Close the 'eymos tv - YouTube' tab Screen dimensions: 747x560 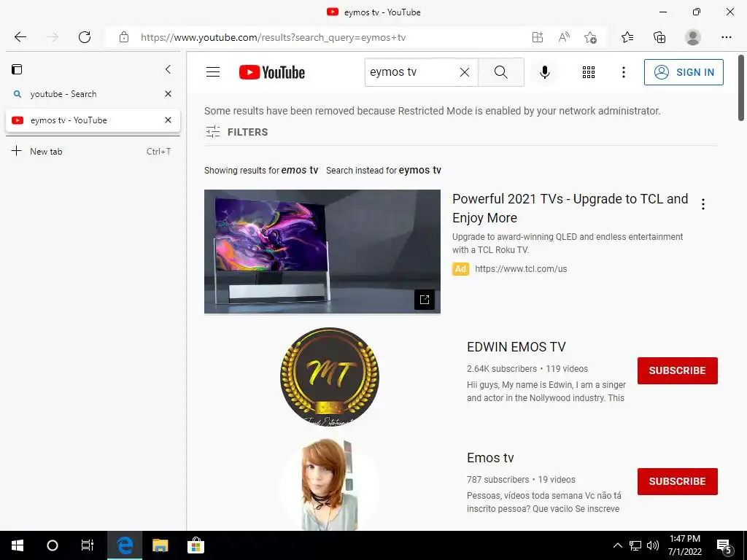168,120
